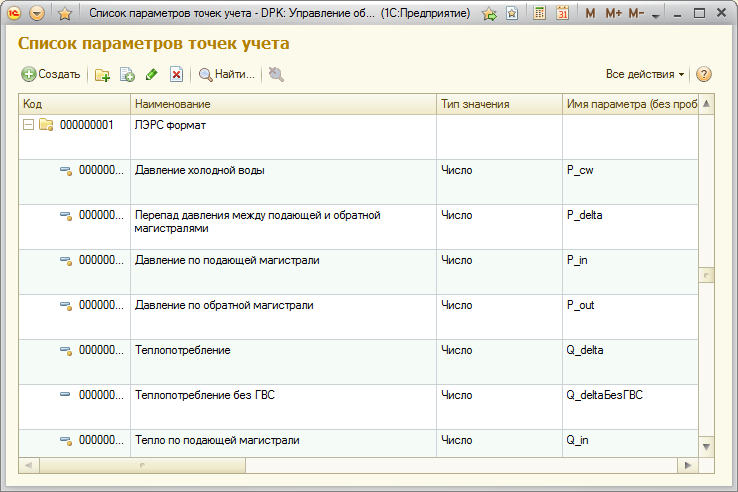Open title bar extra options dropdown arrow
The image size is (738, 492).
[656, 16]
